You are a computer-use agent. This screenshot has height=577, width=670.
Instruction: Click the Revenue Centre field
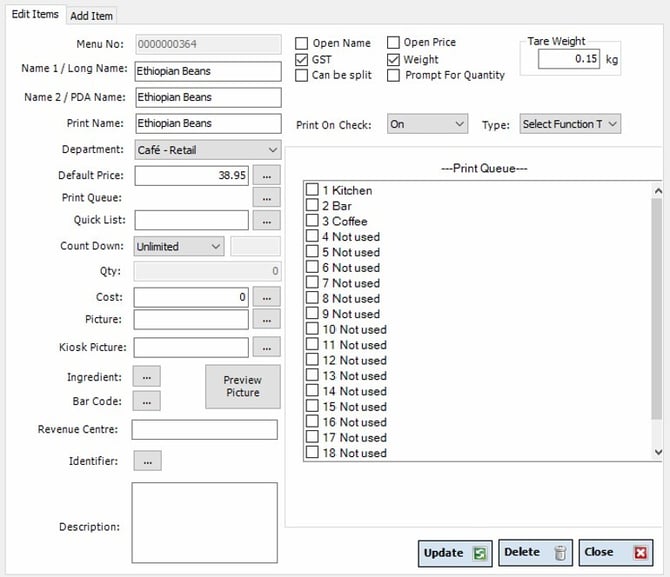205,430
